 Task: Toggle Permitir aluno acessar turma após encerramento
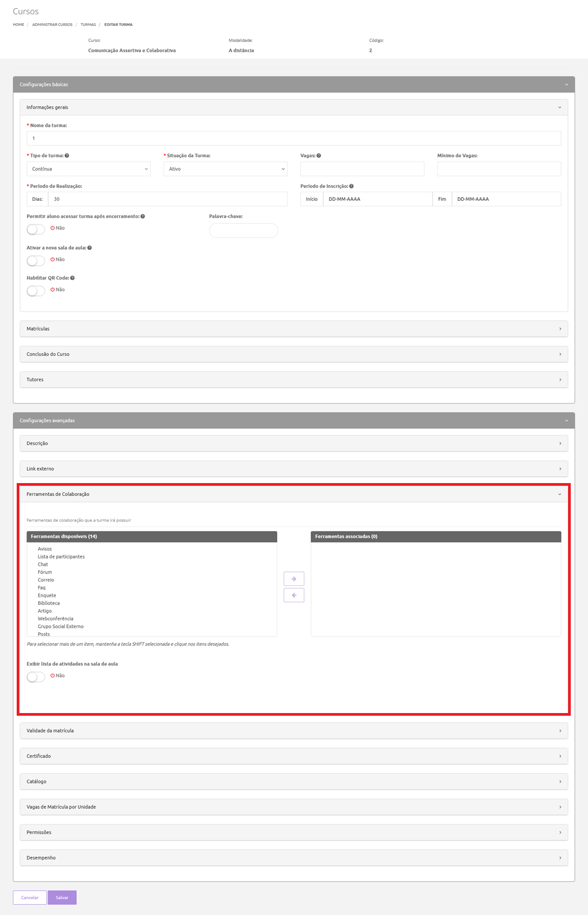[36, 229]
